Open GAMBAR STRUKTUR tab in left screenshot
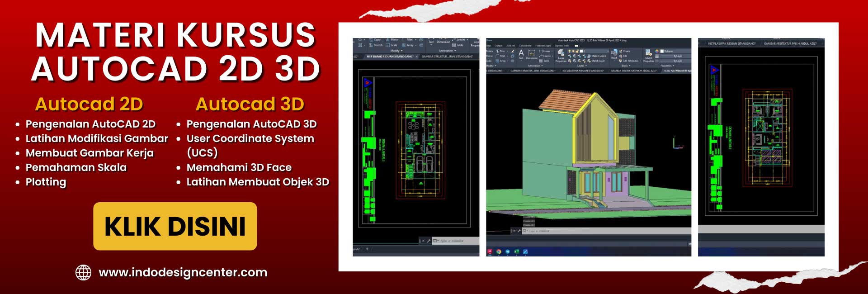Viewport: 868px width, 294px height. 447,57
